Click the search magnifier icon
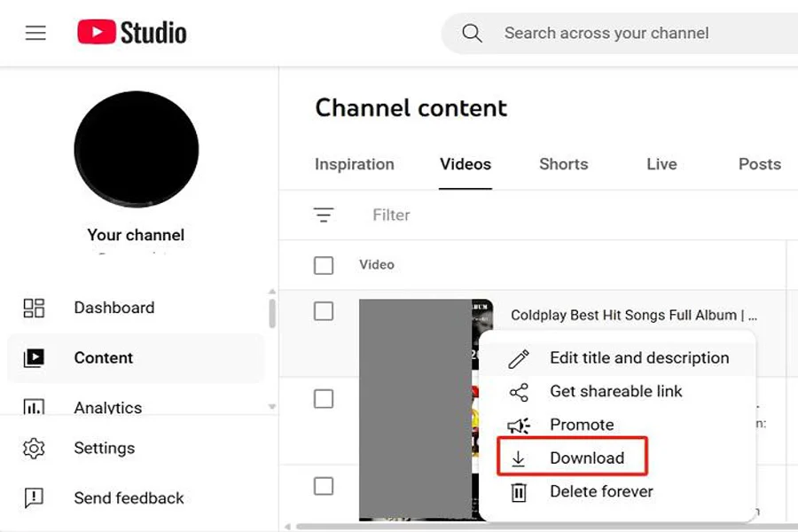Screen dimensions: 798x532 click(472, 33)
